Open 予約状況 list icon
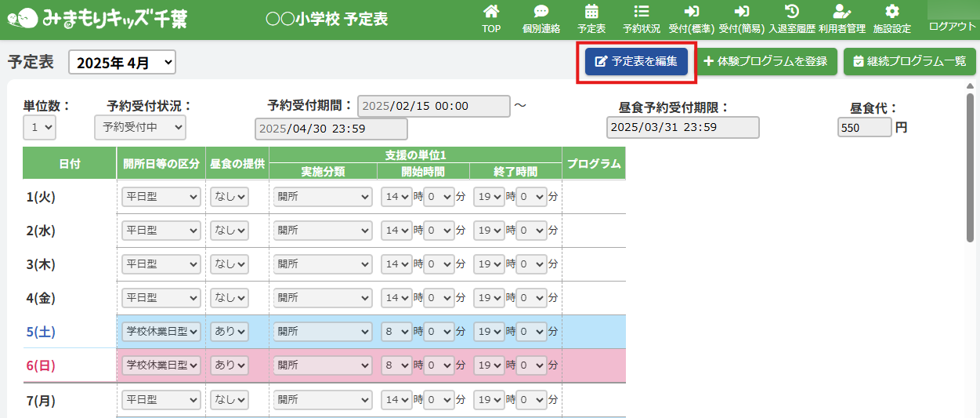Image resolution: width=980 pixels, height=418 pixels. click(x=641, y=12)
